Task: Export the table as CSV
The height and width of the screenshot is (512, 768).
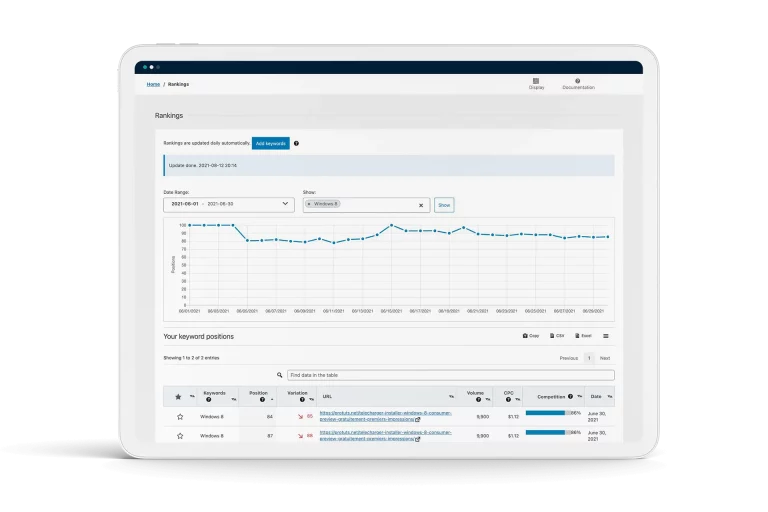Action: tap(558, 336)
